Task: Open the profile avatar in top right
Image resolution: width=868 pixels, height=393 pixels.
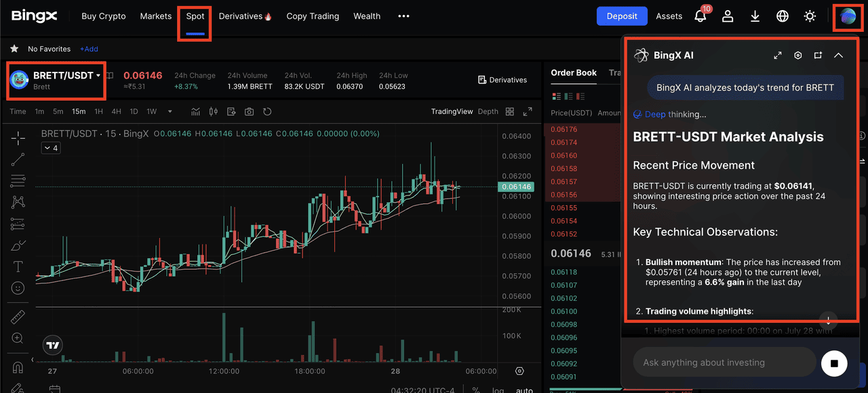Action: pos(848,16)
